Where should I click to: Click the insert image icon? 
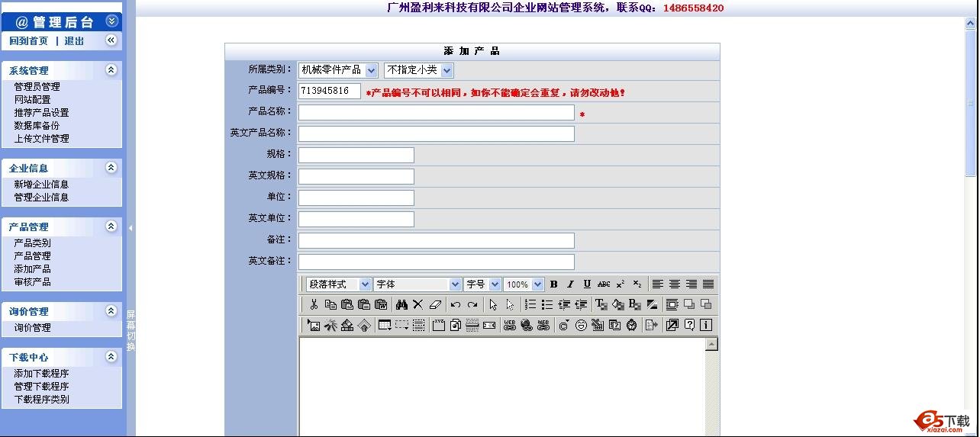point(313,325)
